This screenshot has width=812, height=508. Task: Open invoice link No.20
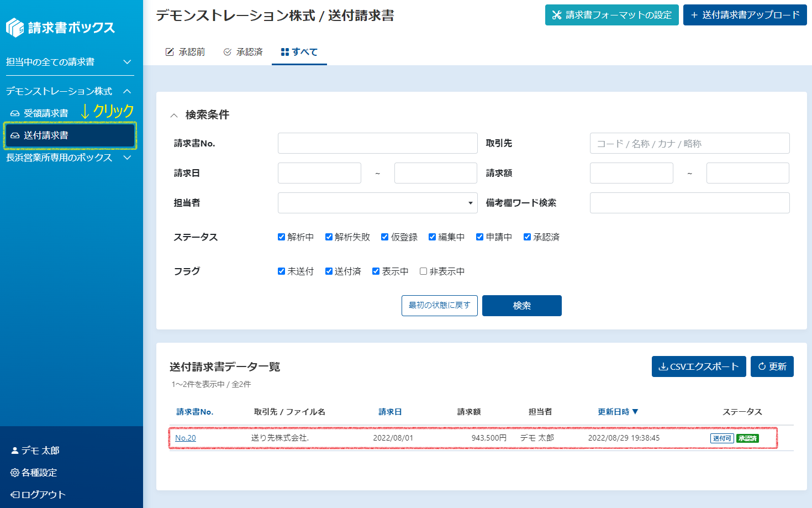tap(186, 438)
